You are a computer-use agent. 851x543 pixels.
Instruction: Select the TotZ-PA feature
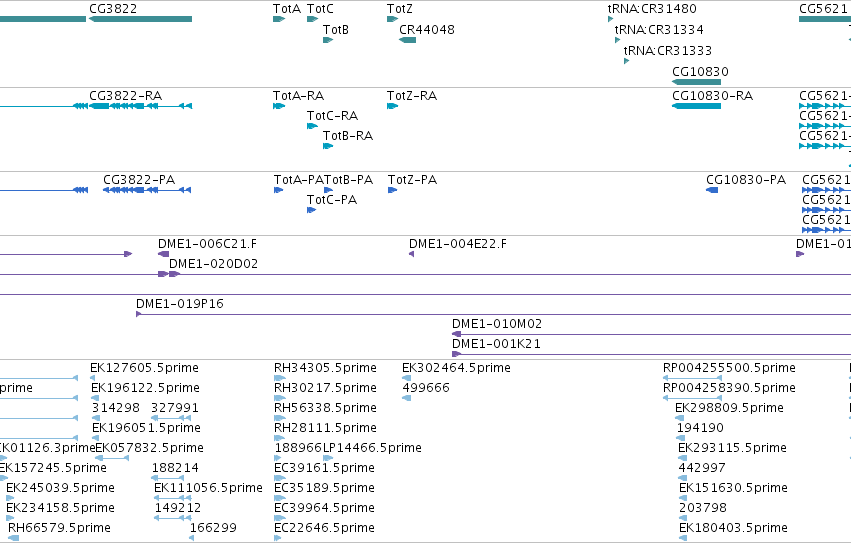coord(392,190)
